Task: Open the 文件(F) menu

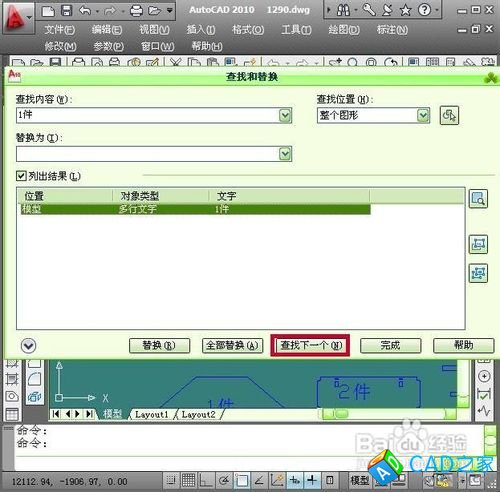Action: [60, 30]
